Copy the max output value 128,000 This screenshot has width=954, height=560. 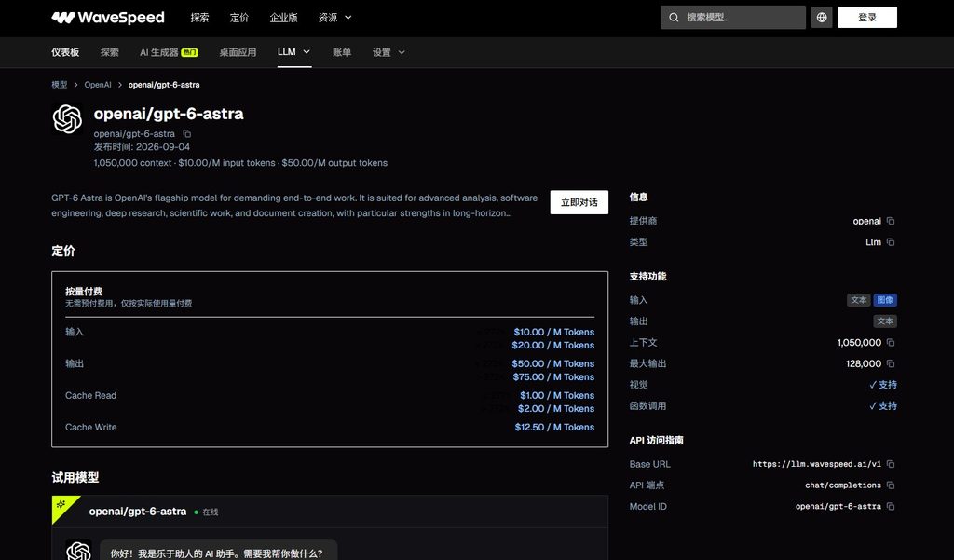(891, 364)
